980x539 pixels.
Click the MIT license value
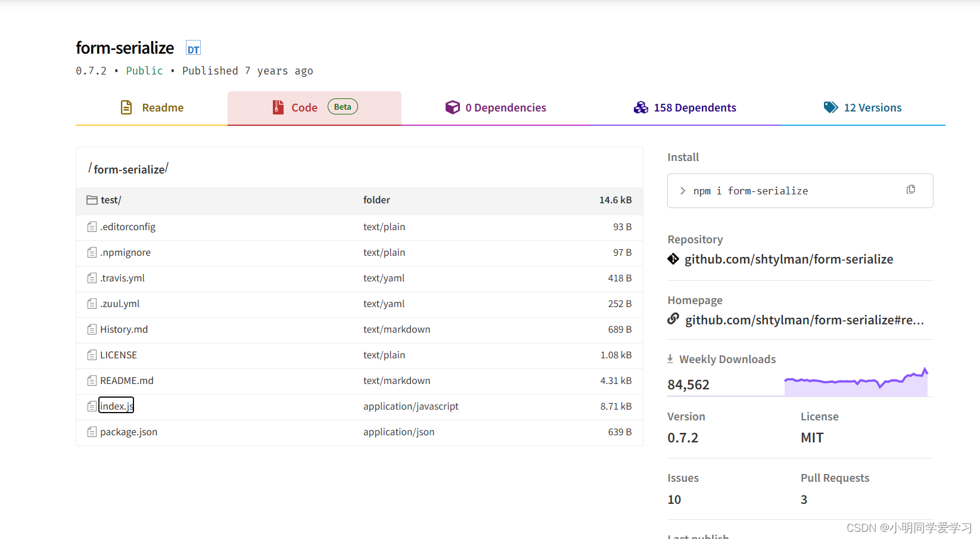(811, 438)
